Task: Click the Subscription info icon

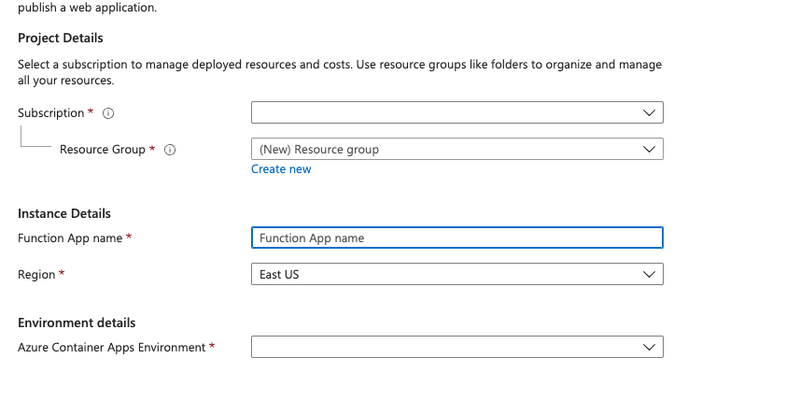Action: [x=108, y=113]
